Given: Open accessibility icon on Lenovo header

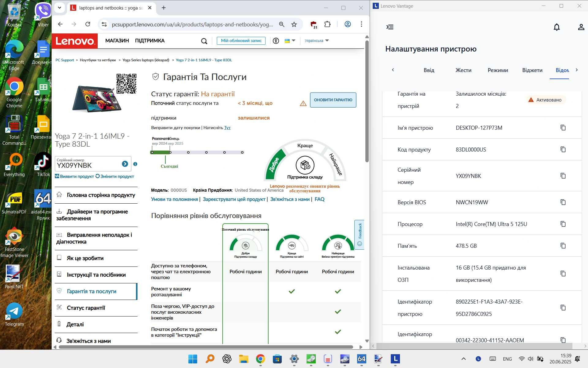Looking at the screenshot, I should 276,40.
